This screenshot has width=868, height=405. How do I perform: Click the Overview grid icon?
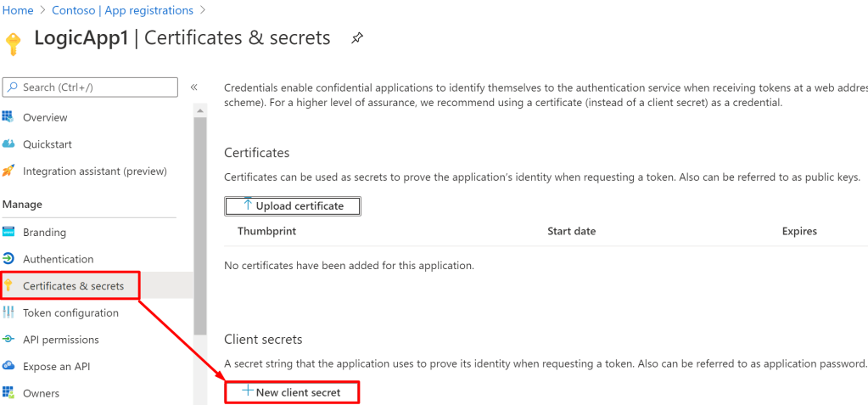coord(8,117)
